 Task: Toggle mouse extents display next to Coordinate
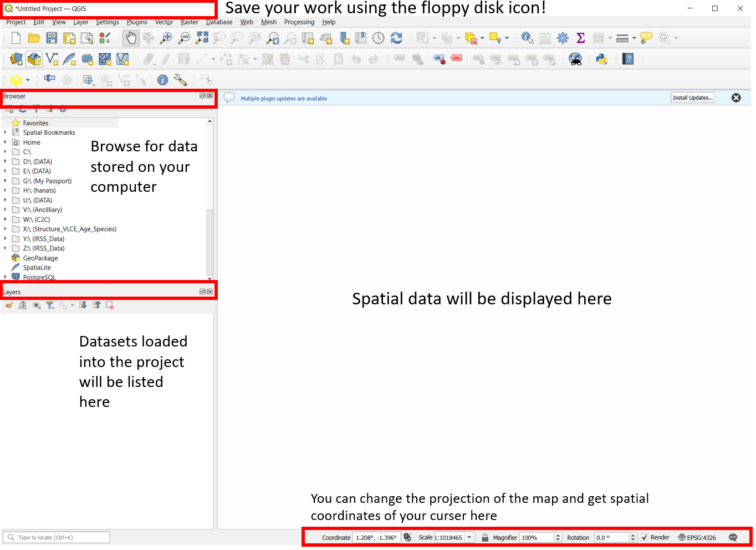407,537
